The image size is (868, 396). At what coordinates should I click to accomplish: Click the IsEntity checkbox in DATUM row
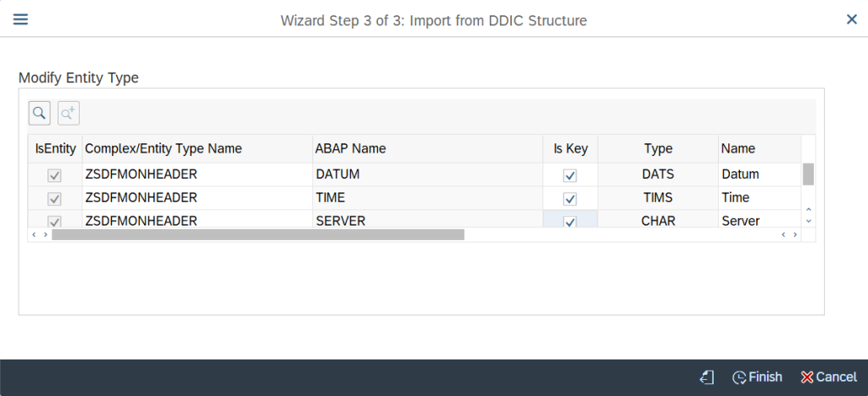(54, 176)
